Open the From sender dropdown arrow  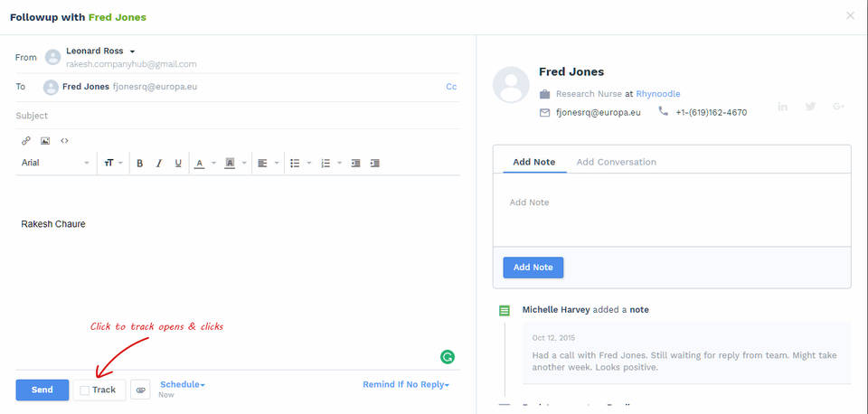coord(132,52)
